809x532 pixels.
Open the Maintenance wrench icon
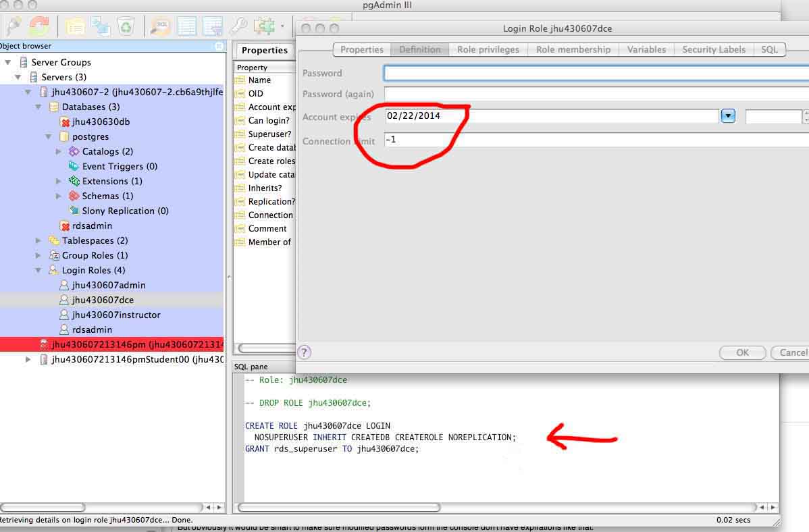point(238,26)
